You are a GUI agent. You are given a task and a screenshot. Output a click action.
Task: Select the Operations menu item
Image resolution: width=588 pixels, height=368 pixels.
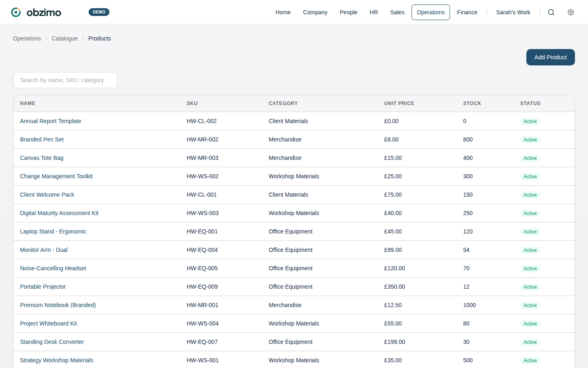431,12
